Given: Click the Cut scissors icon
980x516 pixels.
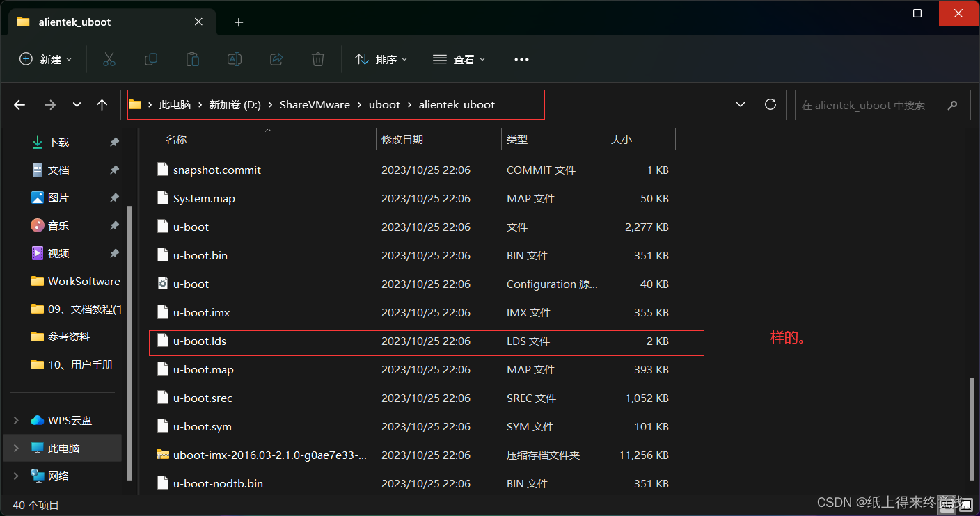Looking at the screenshot, I should [109, 59].
